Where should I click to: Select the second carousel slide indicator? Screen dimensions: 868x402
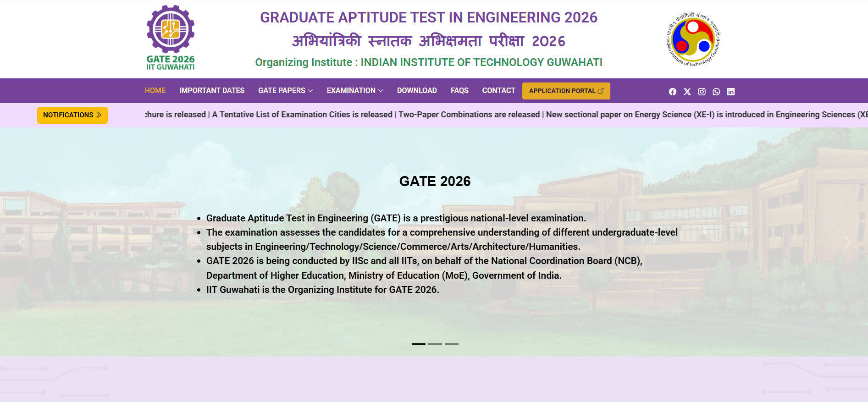point(435,344)
